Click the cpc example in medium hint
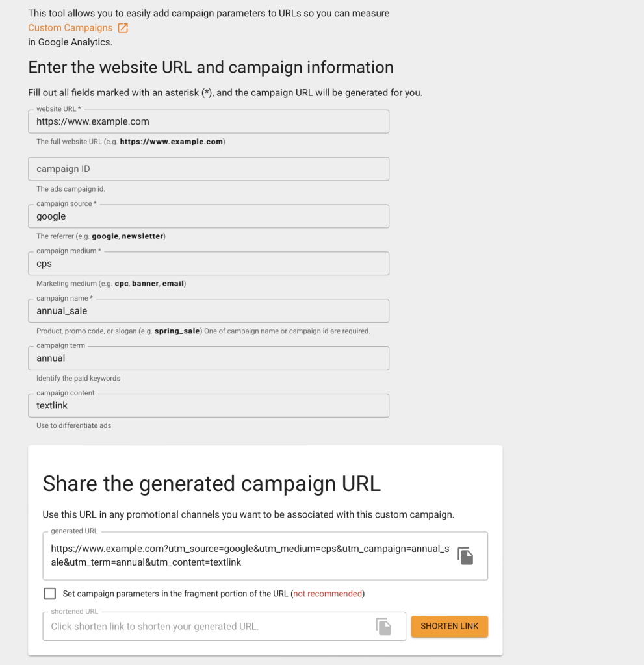644x665 pixels. point(122,283)
